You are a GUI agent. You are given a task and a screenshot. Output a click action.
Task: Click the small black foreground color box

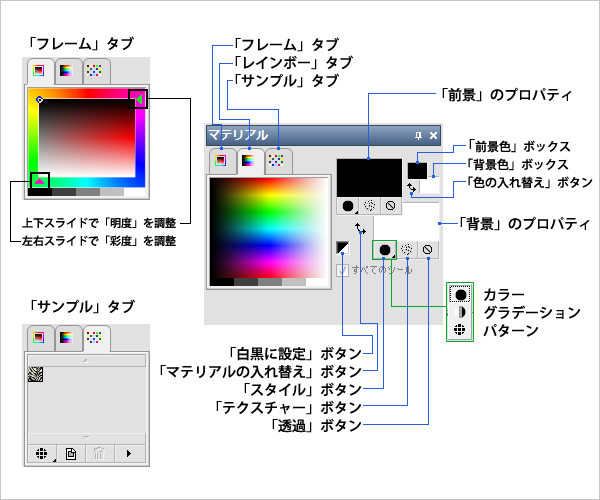tap(417, 171)
